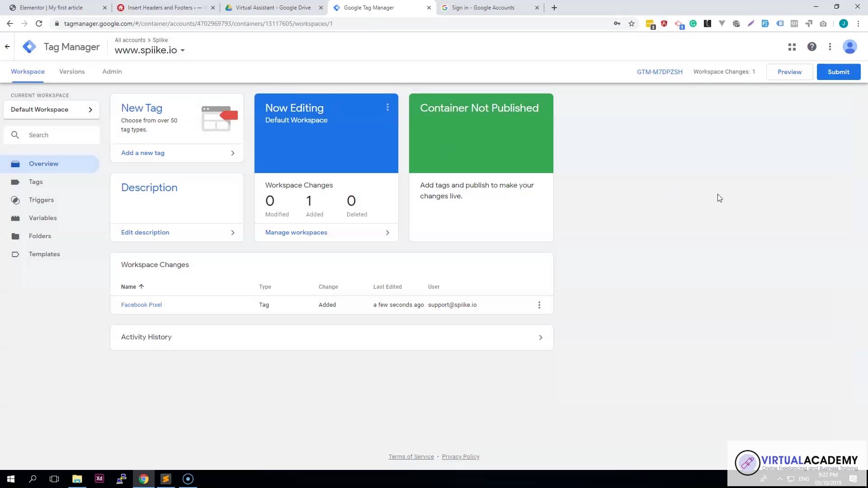Click the Tag Manager back arrow
The image size is (868, 488).
tap(7, 47)
